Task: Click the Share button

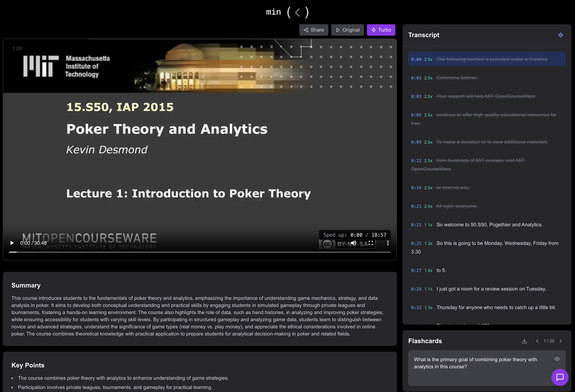Action: click(314, 30)
